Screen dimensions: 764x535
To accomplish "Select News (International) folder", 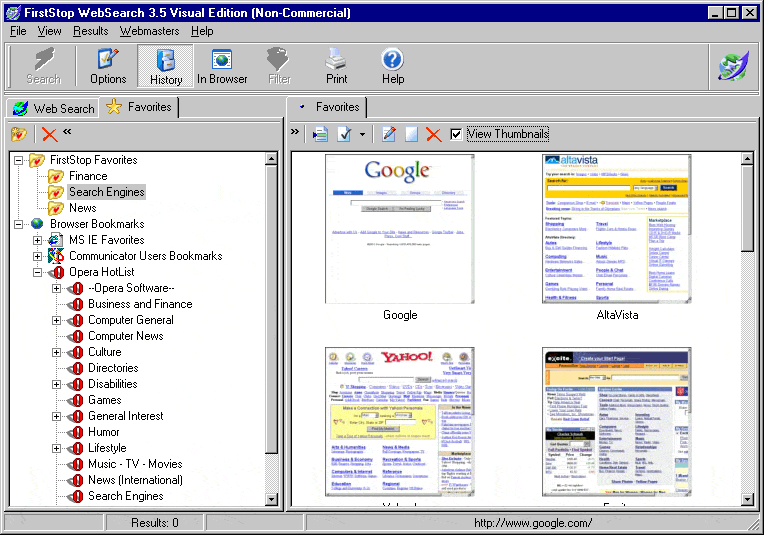I will coord(135,480).
